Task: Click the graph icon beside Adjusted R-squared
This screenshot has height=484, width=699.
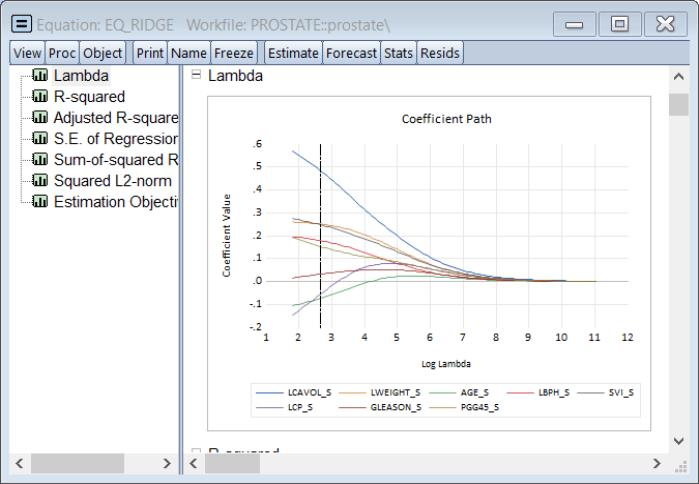Action: (42, 118)
